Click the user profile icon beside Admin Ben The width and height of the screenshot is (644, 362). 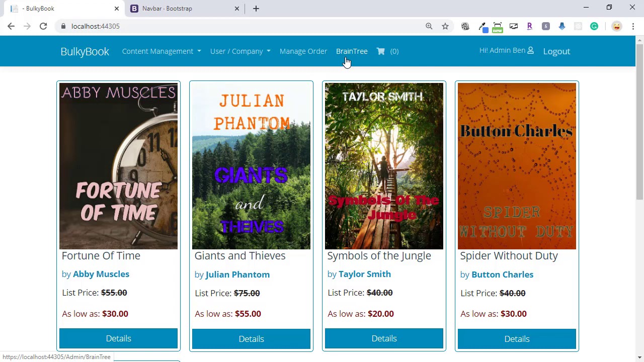tap(530, 51)
